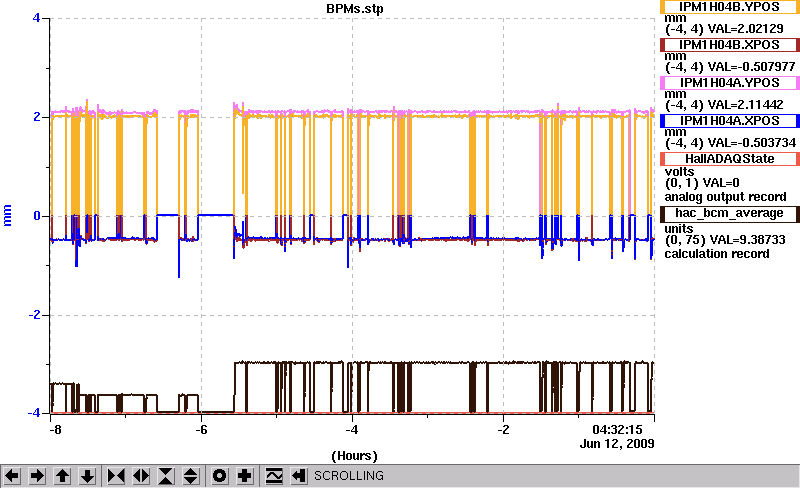Select the IPM1H04A.XPOS legend entry
The height and width of the screenshot is (488, 800).
[730, 121]
